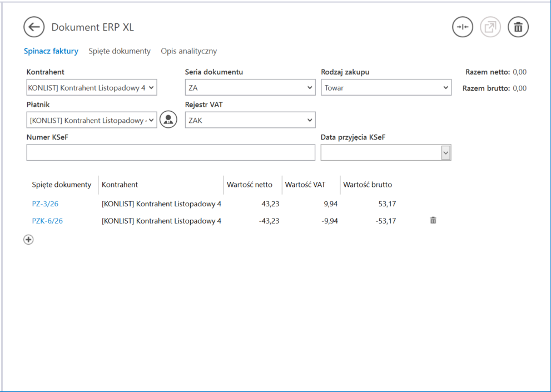The width and height of the screenshot is (551, 392).
Task: Open the PZ-3/26 document link
Action: [45, 204]
